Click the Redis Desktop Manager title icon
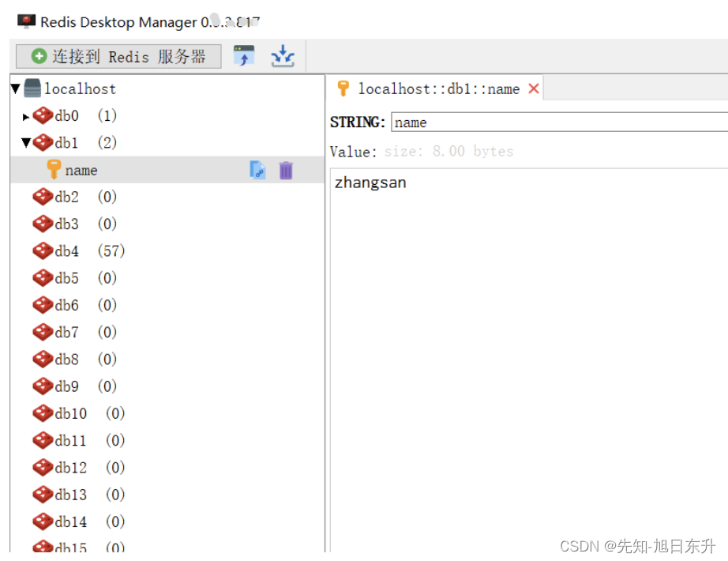The width and height of the screenshot is (728, 561). point(27,21)
